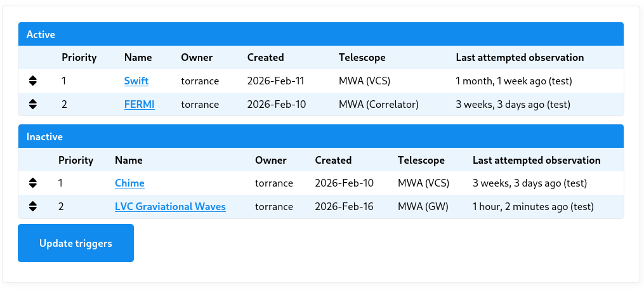Open the LVC Graviational Waves link
This screenshot has width=644, height=290.
pyautogui.click(x=170, y=206)
